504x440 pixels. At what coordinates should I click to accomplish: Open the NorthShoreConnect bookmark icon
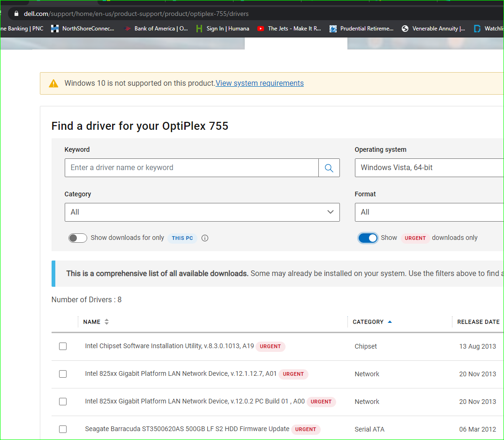55,29
